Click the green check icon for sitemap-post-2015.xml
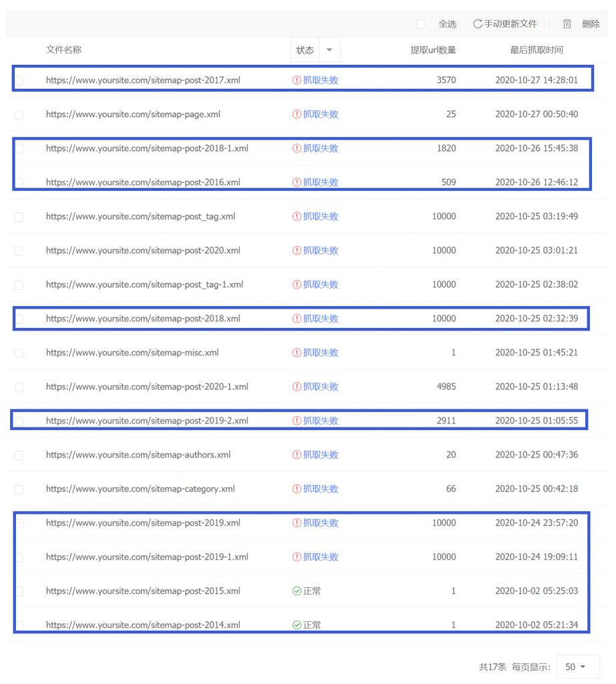 (297, 591)
